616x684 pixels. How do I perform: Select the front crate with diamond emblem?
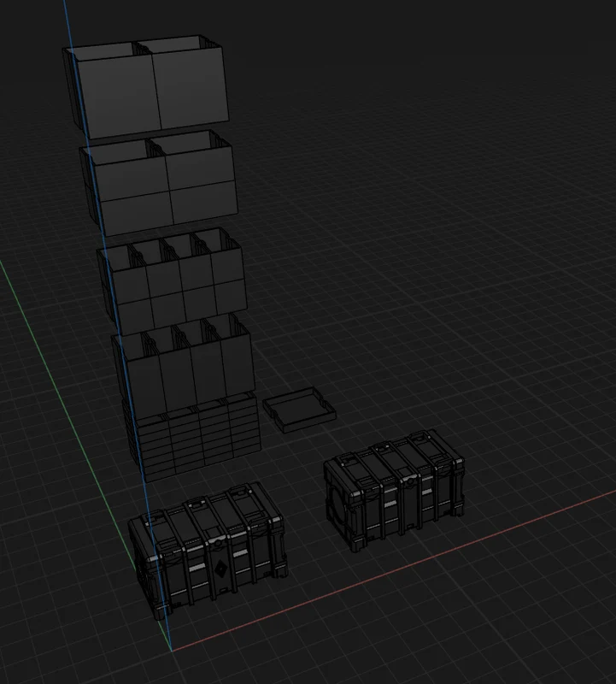point(208,551)
